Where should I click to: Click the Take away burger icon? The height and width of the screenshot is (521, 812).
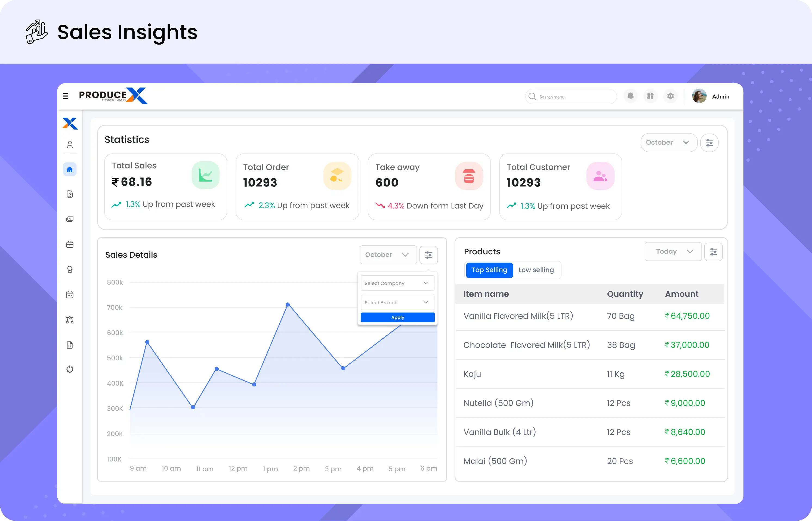pos(469,176)
